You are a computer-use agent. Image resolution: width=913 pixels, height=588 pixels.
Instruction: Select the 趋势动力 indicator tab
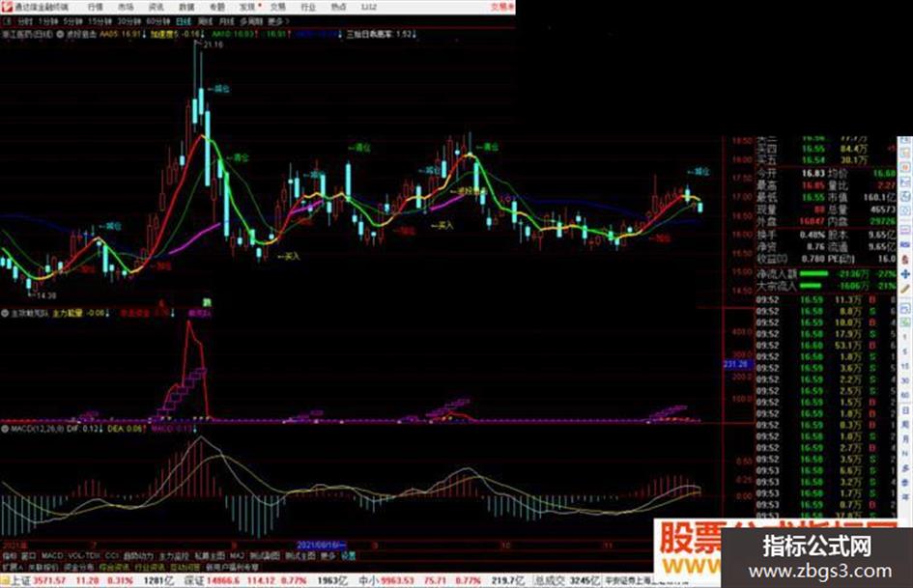point(138,556)
